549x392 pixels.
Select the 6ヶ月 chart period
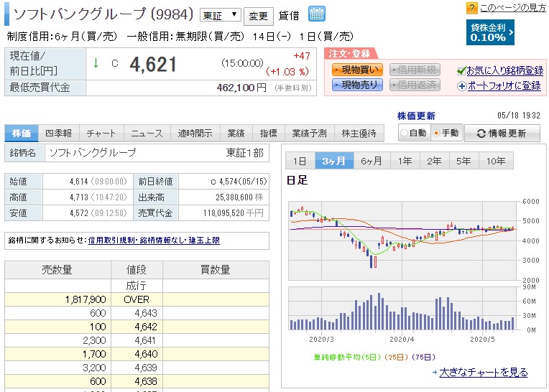pyautogui.click(x=372, y=161)
